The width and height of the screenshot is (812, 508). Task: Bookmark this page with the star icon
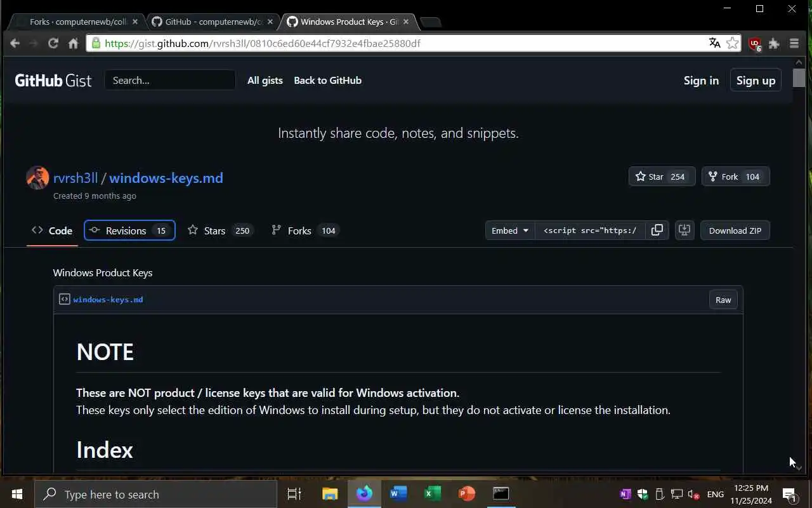pyautogui.click(x=733, y=43)
